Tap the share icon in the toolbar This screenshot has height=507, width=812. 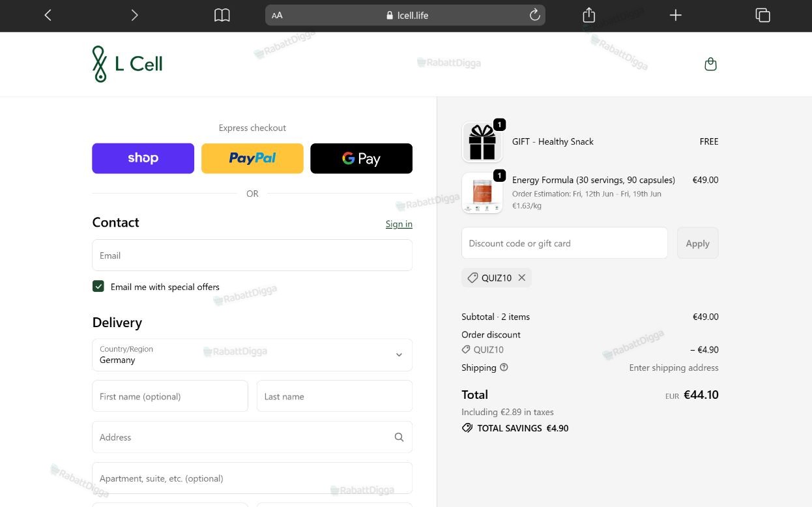(589, 14)
